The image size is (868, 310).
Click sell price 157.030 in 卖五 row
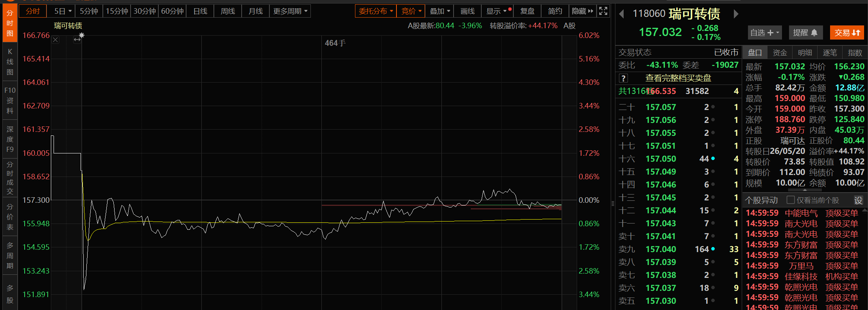(x=661, y=301)
